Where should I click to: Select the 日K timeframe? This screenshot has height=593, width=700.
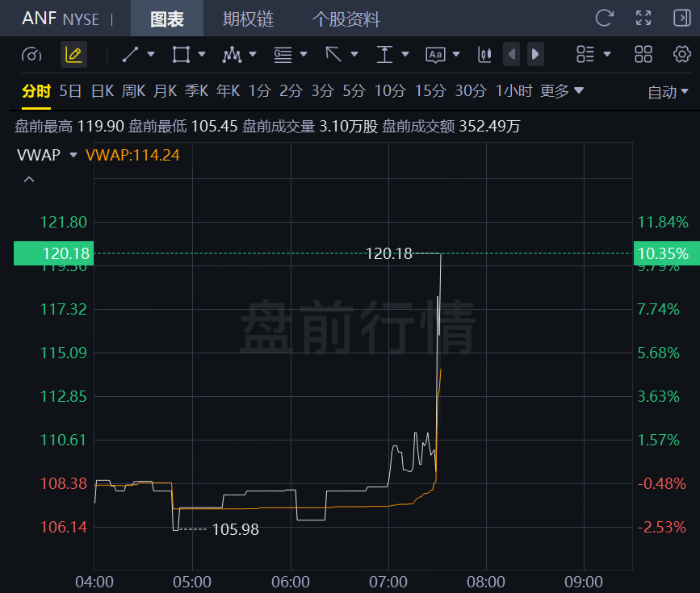(103, 91)
